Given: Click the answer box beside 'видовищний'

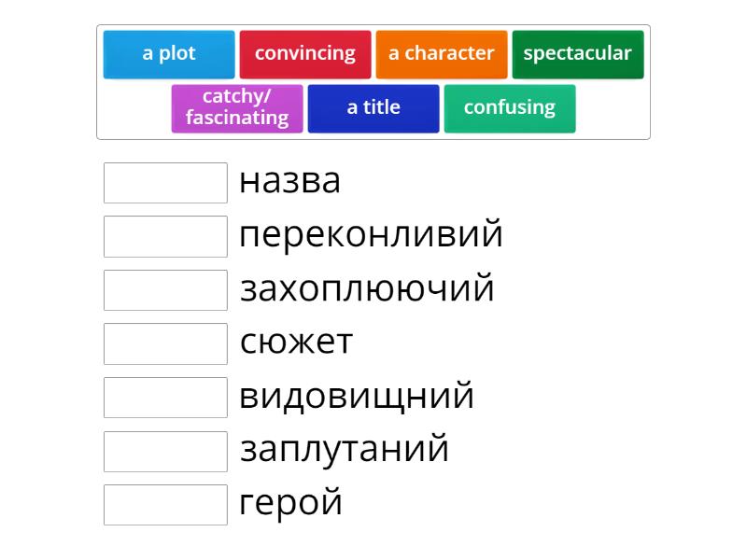Looking at the screenshot, I should point(165,398).
